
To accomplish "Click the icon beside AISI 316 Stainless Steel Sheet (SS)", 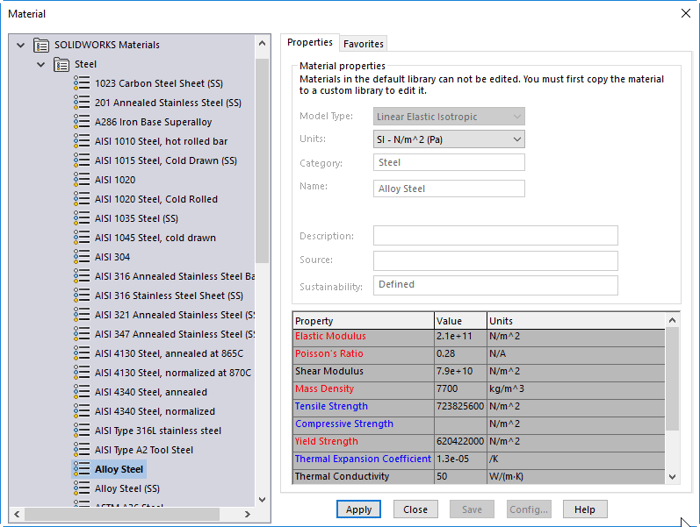I will [82, 296].
